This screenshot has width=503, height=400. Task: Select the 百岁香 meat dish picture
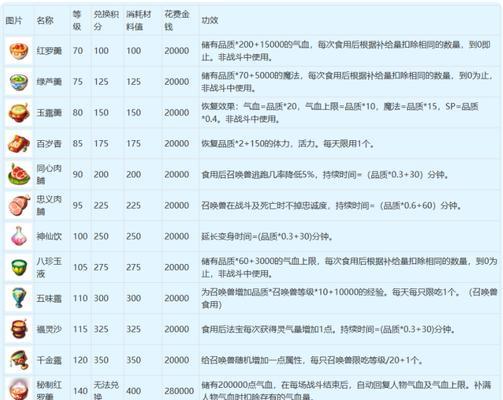(19, 144)
